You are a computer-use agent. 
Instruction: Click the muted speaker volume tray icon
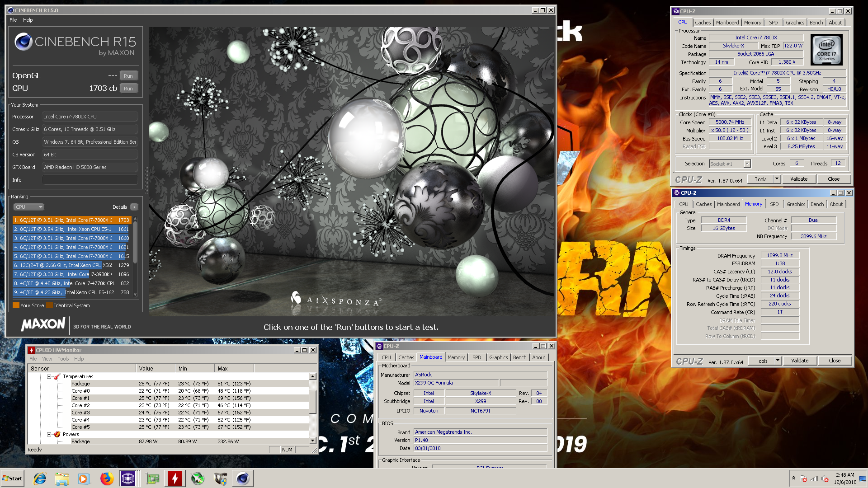(x=825, y=479)
